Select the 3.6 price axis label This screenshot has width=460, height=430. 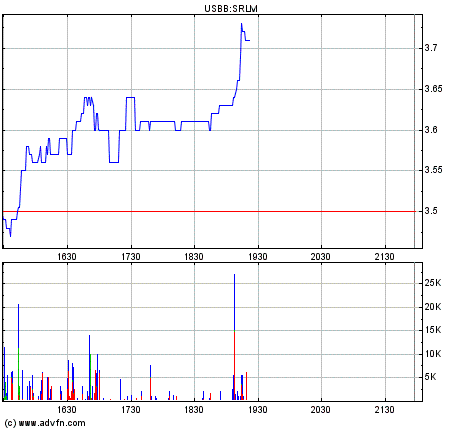coord(431,130)
